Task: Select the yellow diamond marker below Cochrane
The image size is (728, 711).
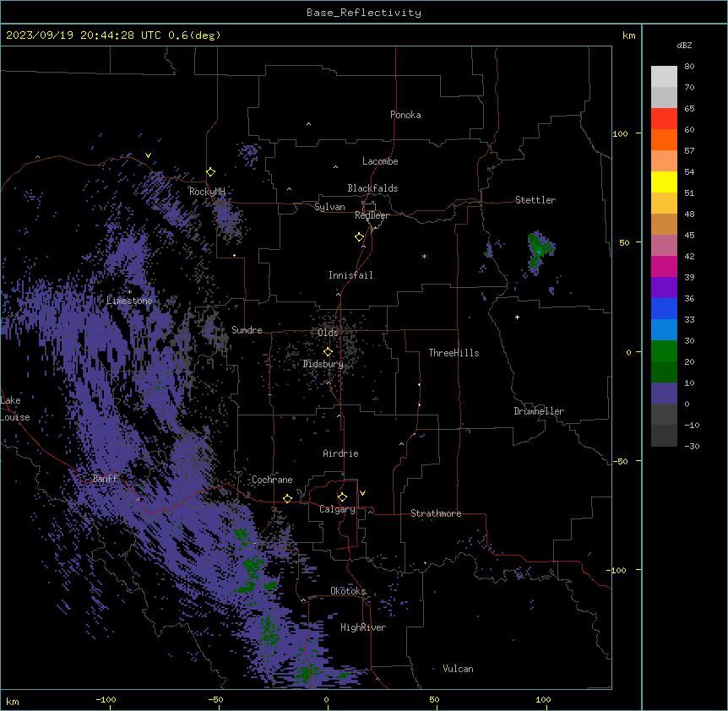Action: (287, 498)
